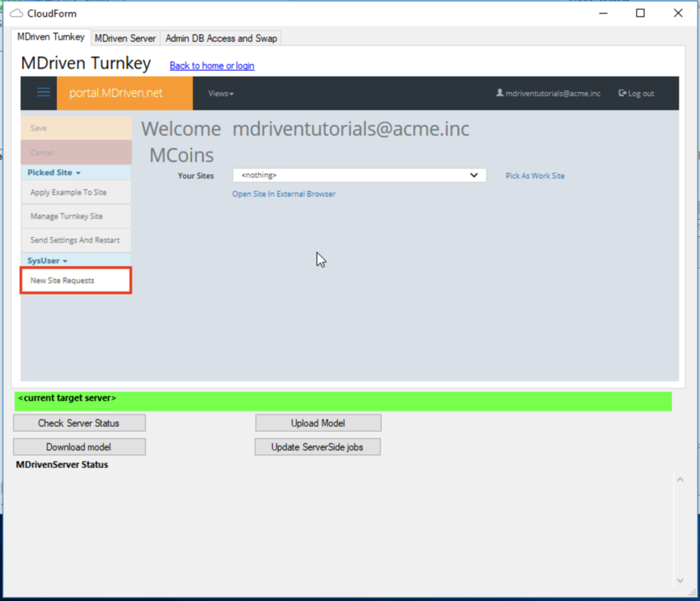Open Admin DB Access and Swap tab
Screen dimensions: 700x601
tap(221, 38)
